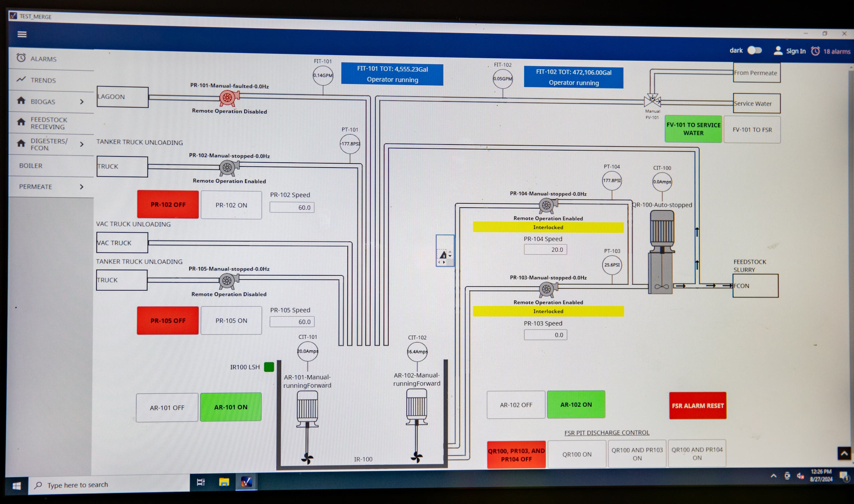
Task: Click the QR100 ON button
Action: point(577,454)
